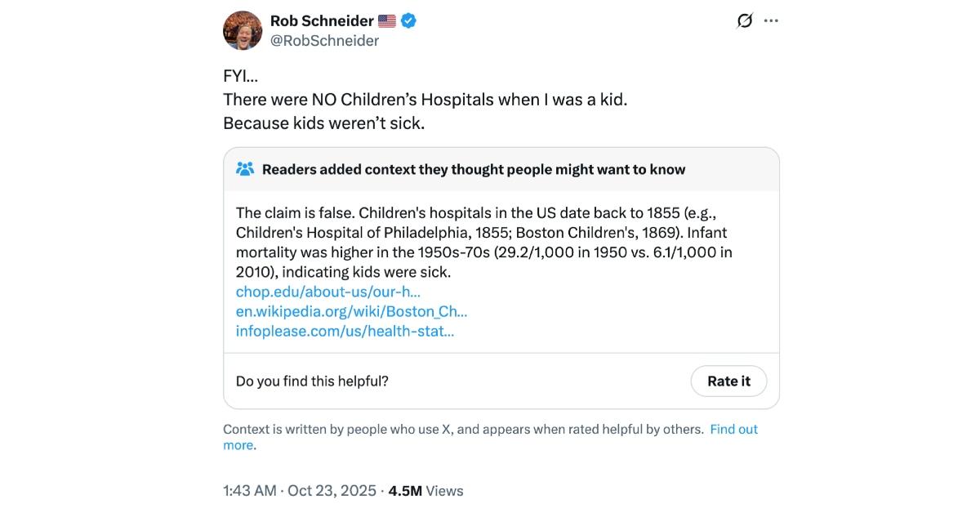Viewport: 980px width, 513px height.
Task: Click the Find out more link
Action: (x=733, y=429)
